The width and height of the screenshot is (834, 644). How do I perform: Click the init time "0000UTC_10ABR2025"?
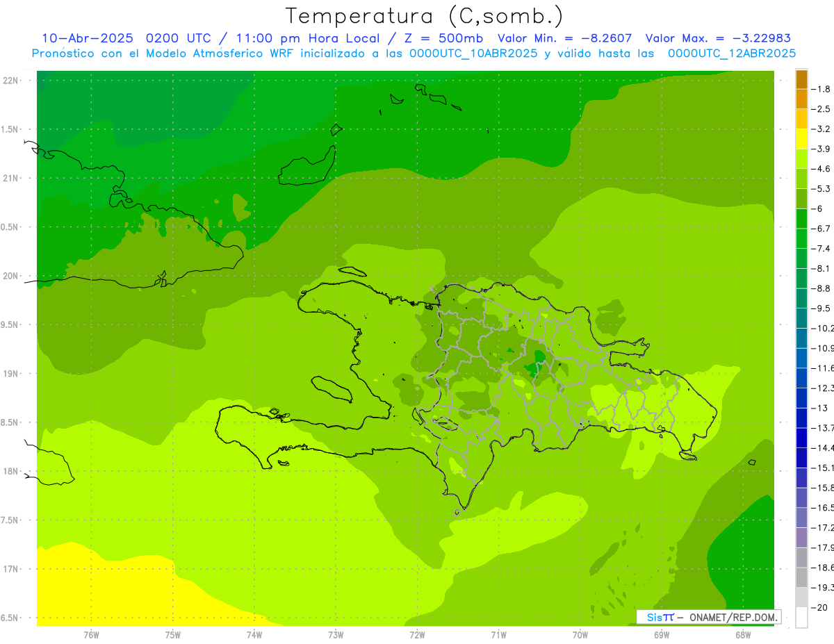(x=473, y=53)
